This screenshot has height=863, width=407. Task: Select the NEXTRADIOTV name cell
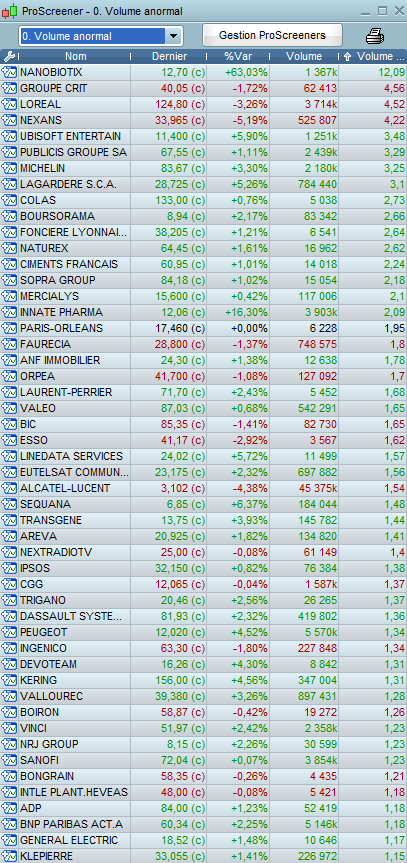pos(74,552)
